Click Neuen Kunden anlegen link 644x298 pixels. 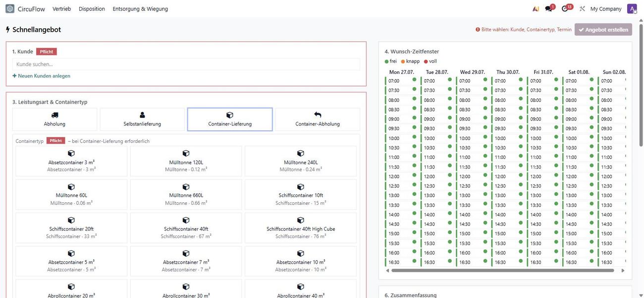click(41, 76)
